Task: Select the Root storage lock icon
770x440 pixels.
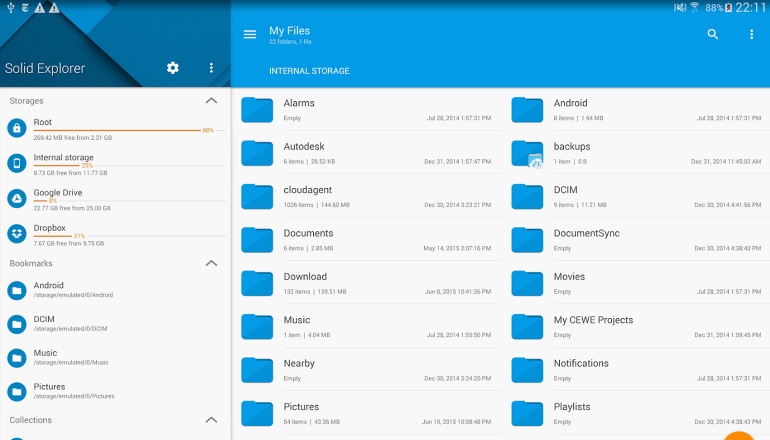Action: click(17, 128)
